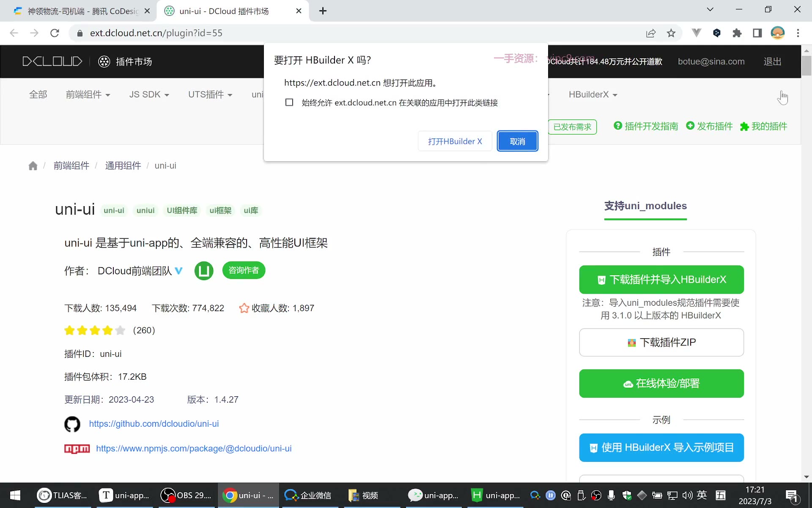The image size is (812, 508).
Task: Go back with the browser back arrow
Action: click(14, 33)
